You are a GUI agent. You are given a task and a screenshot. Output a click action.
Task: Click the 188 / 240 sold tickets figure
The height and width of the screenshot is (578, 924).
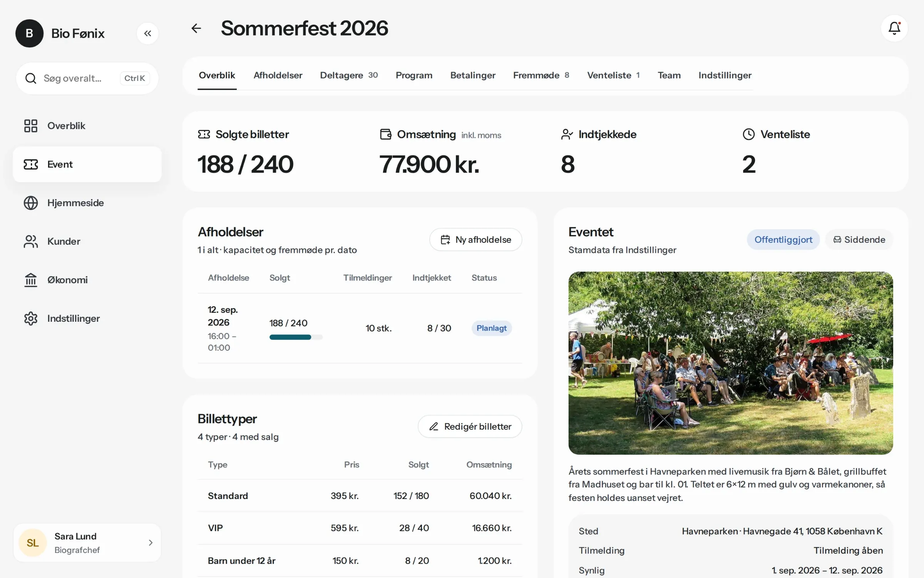tap(246, 165)
